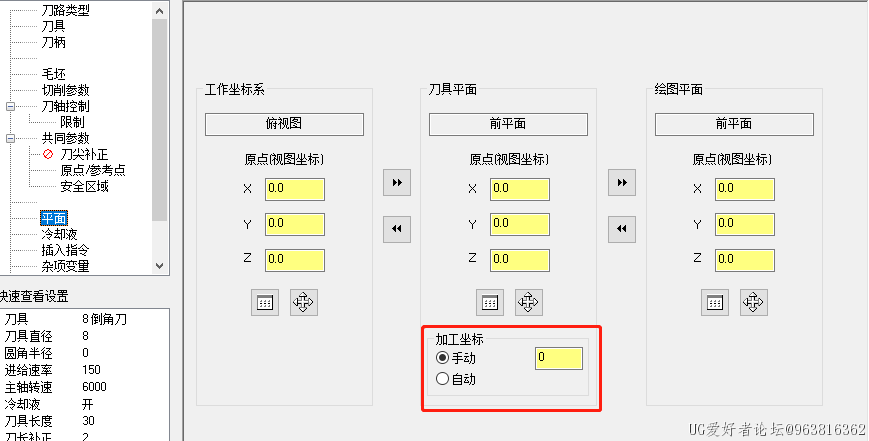The height and width of the screenshot is (441, 869).
Task: Click the origin pick icon under 工作坐标系
Action: 304,303
